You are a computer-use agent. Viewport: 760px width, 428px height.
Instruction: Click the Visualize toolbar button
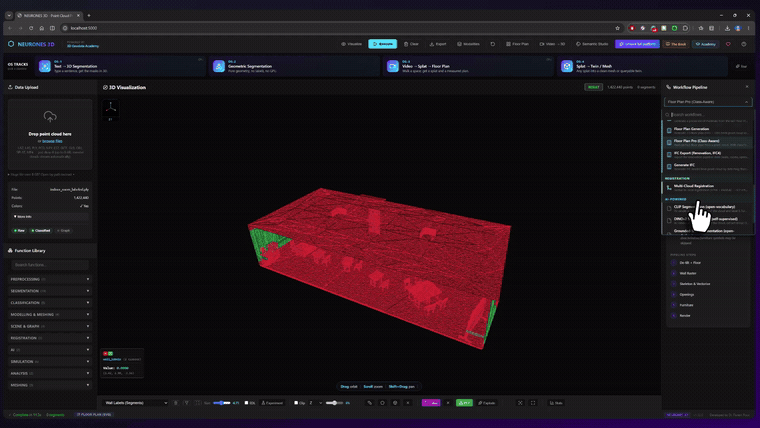click(x=351, y=44)
